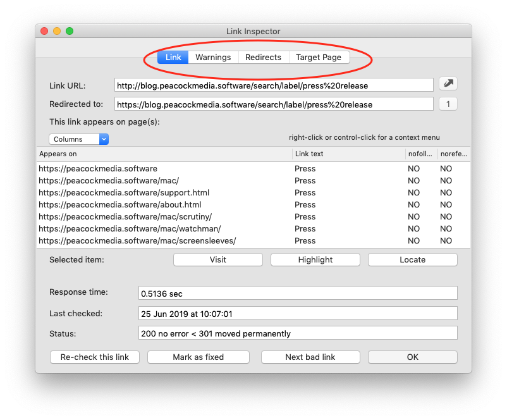Image resolution: width=507 pixels, height=420 pixels.
Task: Click Re-check this link button
Action: point(95,357)
